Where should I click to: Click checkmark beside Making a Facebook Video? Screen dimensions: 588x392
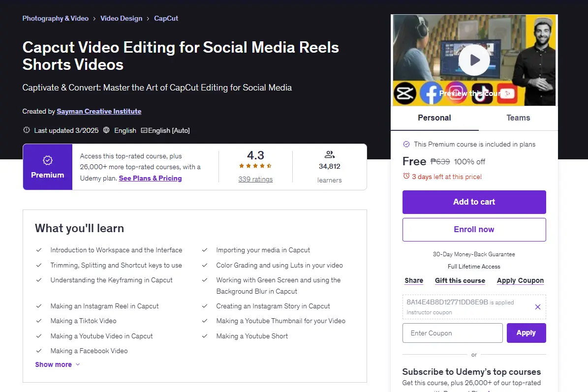coord(38,351)
